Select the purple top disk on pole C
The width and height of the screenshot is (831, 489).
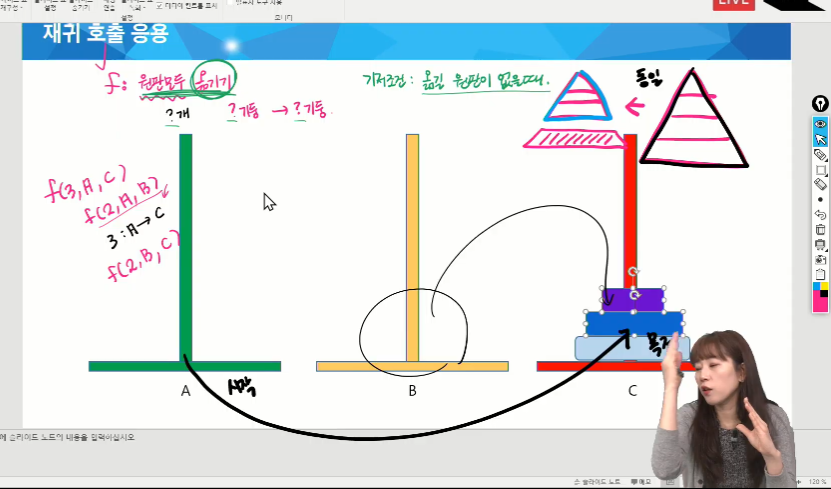coord(633,300)
